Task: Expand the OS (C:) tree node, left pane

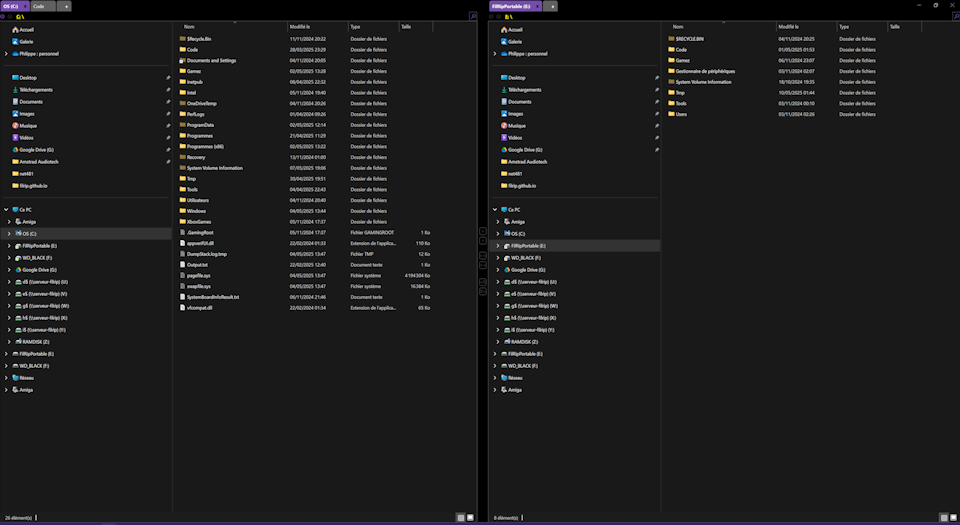Action: pos(8,233)
